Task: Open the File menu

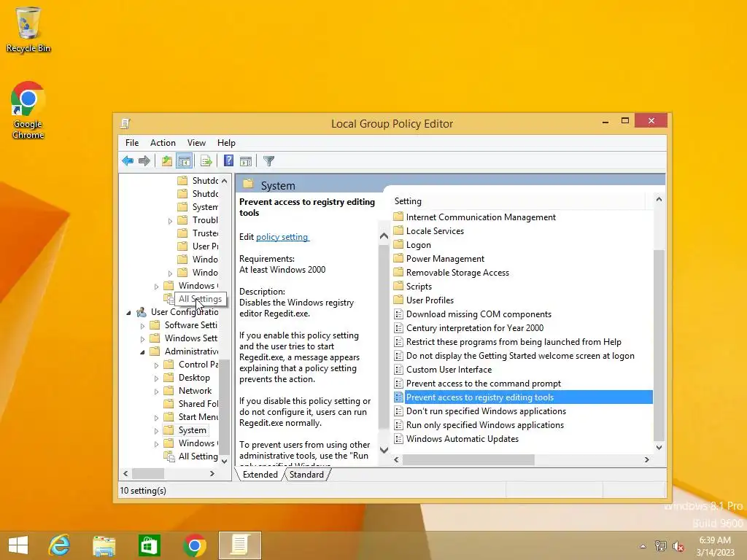Action: coord(132,142)
